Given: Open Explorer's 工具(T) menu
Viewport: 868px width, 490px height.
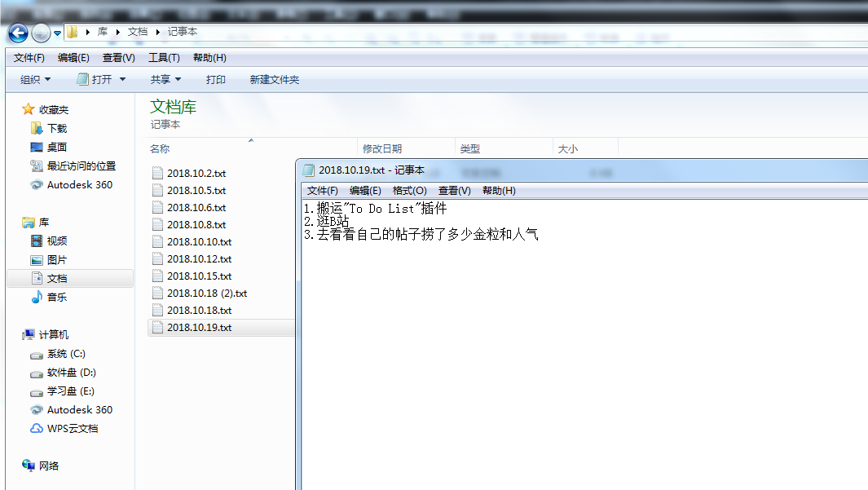Looking at the screenshot, I should (x=164, y=58).
